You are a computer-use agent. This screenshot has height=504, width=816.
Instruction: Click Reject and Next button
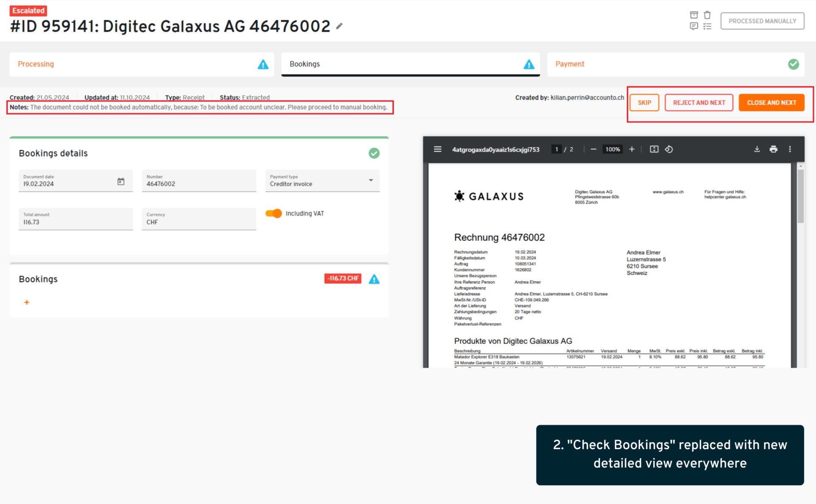699,103
